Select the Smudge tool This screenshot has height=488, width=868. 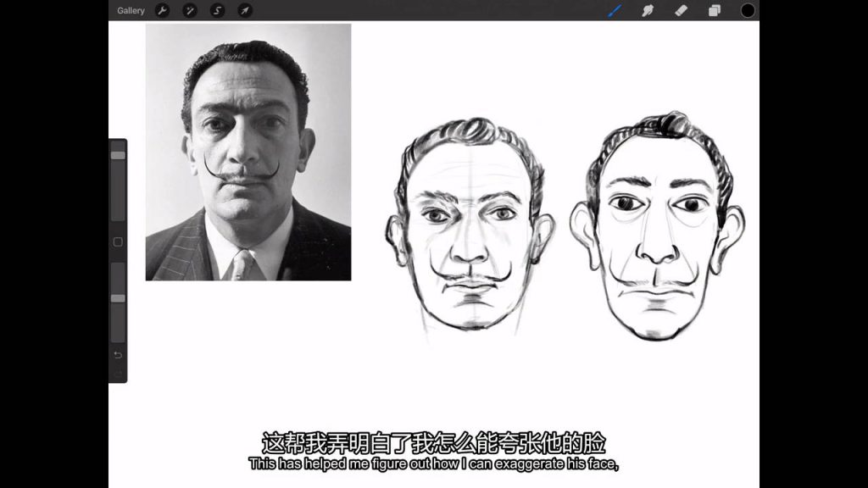click(648, 10)
